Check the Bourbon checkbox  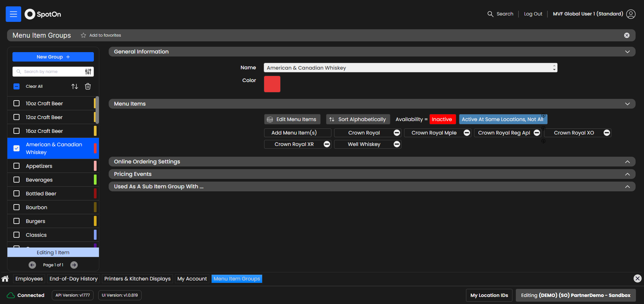16,207
